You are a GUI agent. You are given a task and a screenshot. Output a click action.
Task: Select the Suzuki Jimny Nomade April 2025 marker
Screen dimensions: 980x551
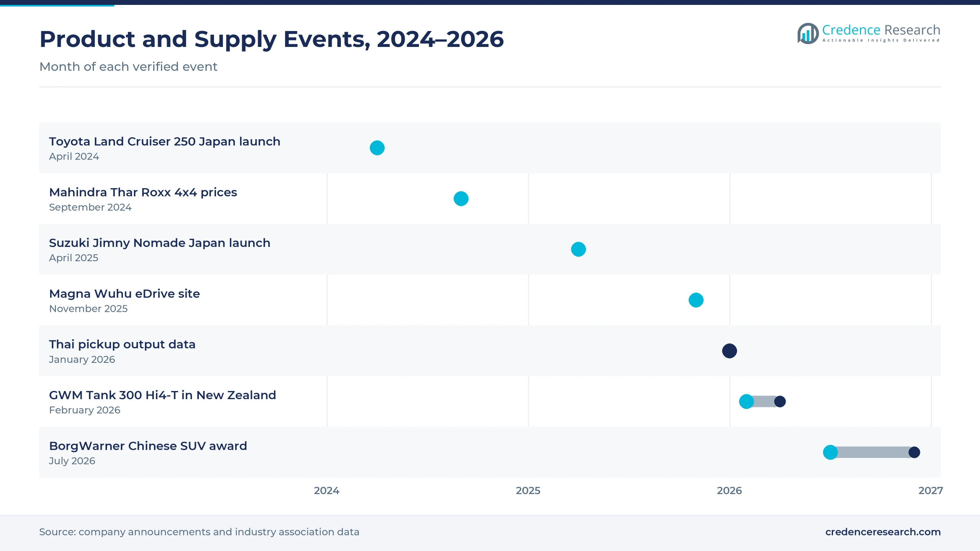(578, 249)
